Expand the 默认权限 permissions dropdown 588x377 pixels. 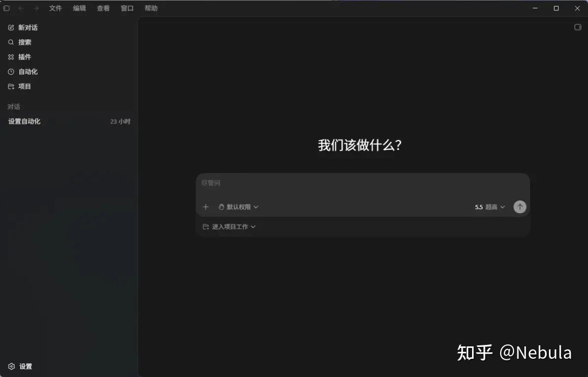238,207
